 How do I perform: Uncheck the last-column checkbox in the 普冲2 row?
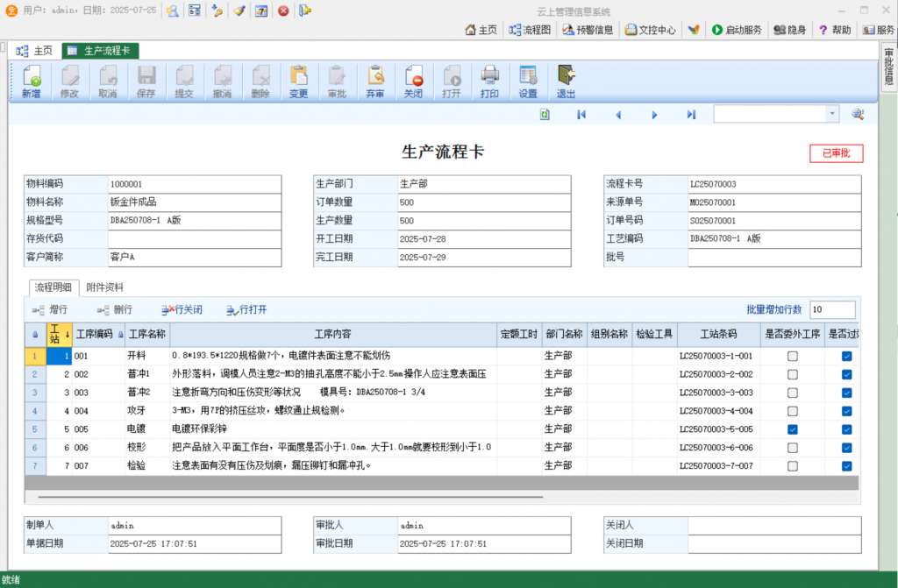[x=846, y=393]
